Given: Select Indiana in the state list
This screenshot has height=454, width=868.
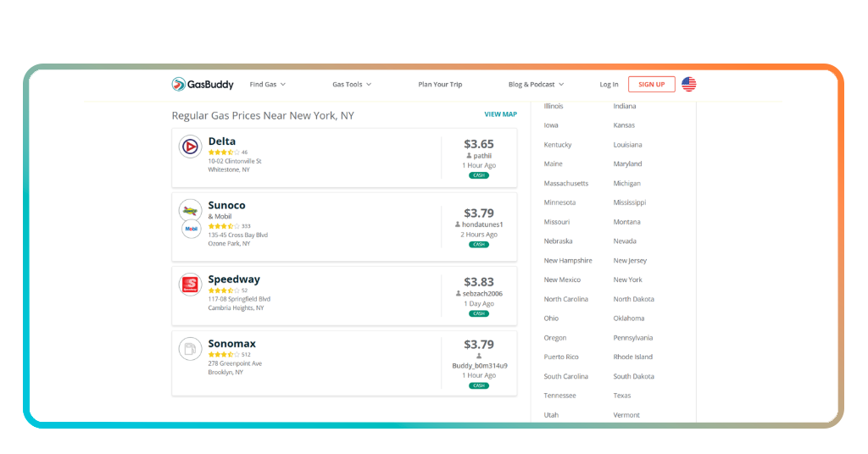Looking at the screenshot, I should coord(625,106).
